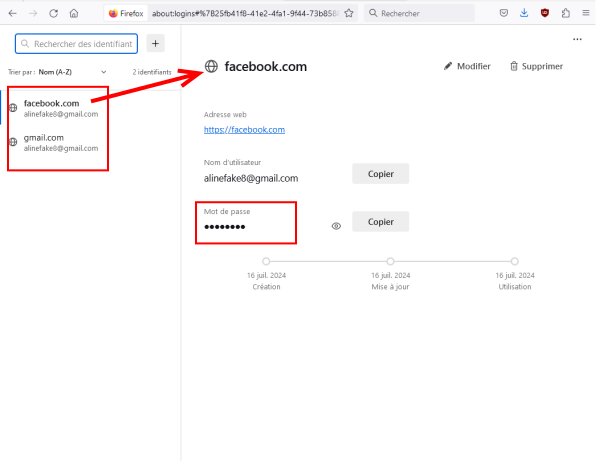Click the Firefox logo in the address bar
600x464 pixels.
[x=113, y=13]
